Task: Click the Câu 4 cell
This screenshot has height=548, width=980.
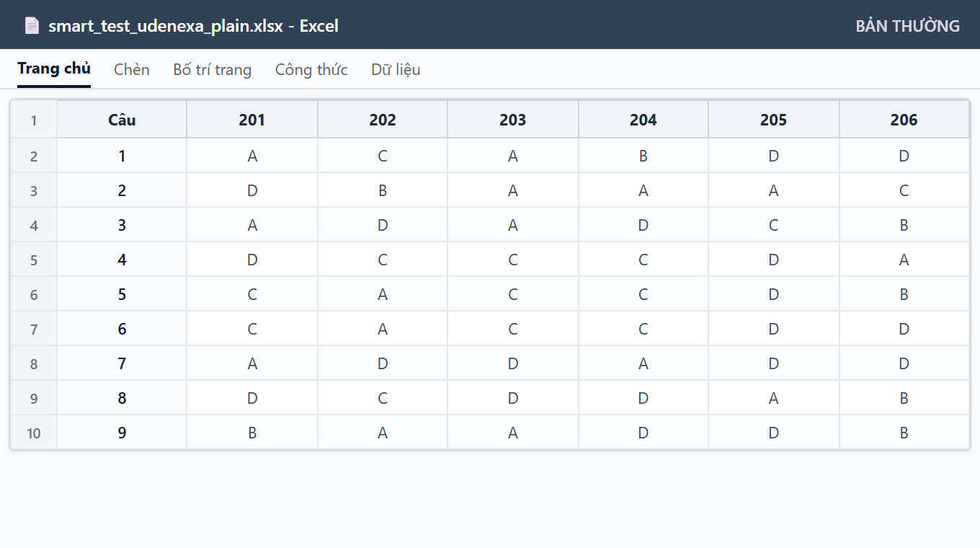Action: point(122,260)
